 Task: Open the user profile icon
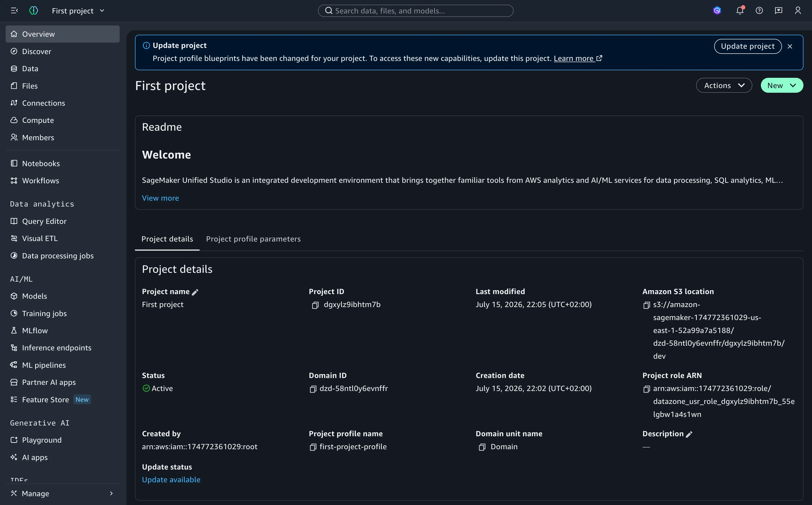(x=798, y=11)
